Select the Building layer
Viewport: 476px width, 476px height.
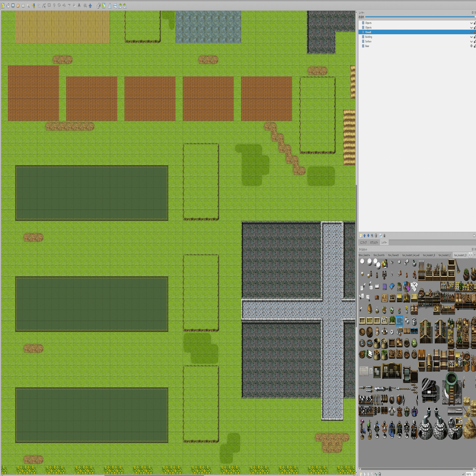click(369, 37)
